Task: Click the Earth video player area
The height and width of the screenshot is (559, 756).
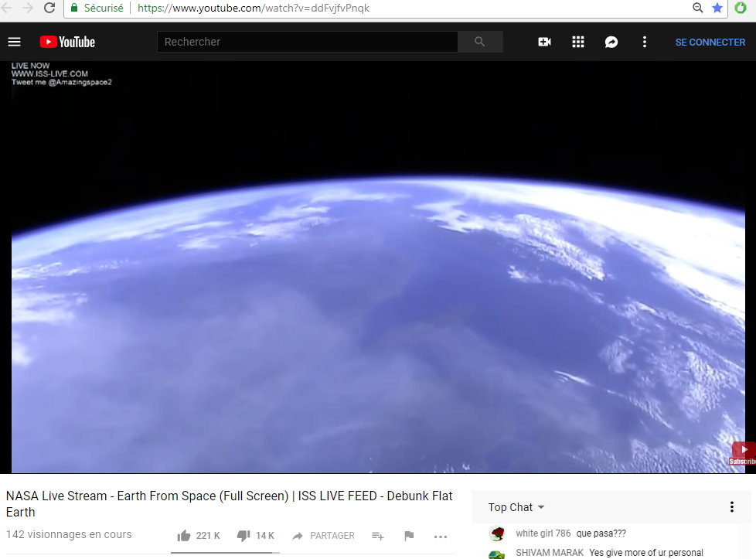Action: coord(378,267)
